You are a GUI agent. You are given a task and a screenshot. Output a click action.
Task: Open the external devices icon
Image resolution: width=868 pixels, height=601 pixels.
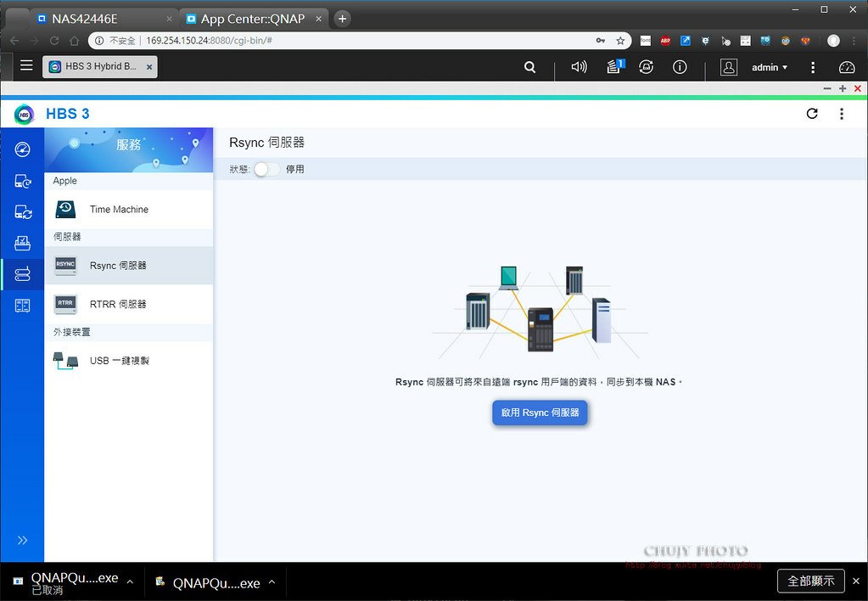(646, 67)
